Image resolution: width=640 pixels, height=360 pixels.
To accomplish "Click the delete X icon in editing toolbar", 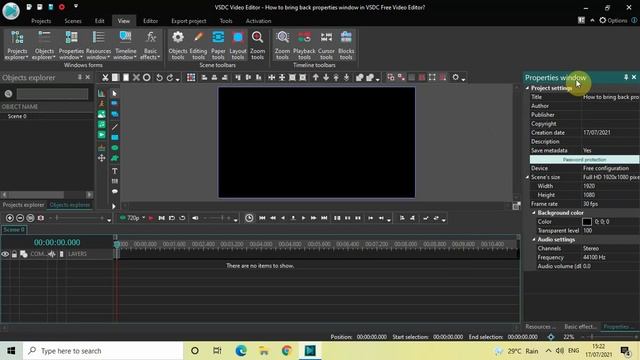I will [x=136, y=78].
